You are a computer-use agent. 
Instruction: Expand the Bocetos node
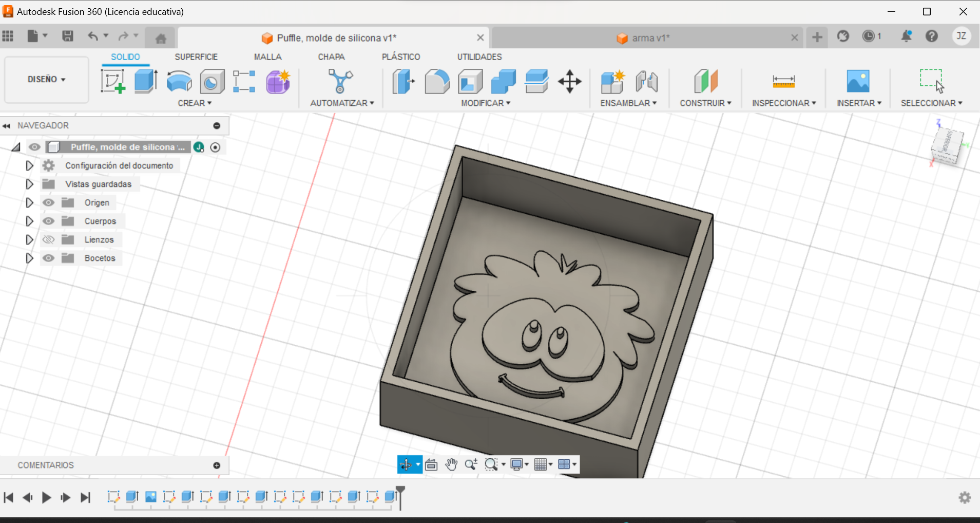pyautogui.click(x=29, y=258)
